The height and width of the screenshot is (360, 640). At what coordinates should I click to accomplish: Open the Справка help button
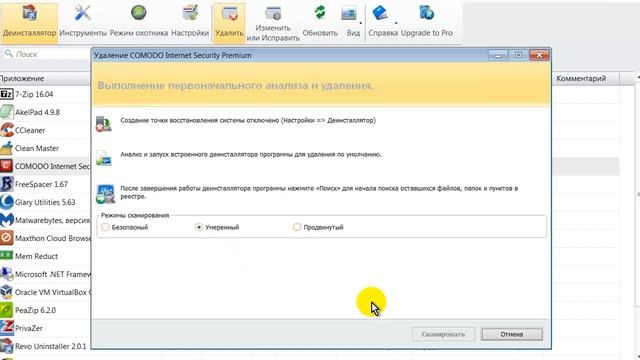(383, 22)
